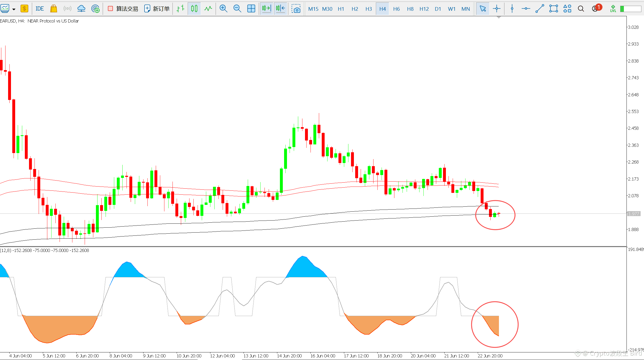The image size is (644, 360).
Task: Switch to the H6 timeframe
Action: (396, 9)
